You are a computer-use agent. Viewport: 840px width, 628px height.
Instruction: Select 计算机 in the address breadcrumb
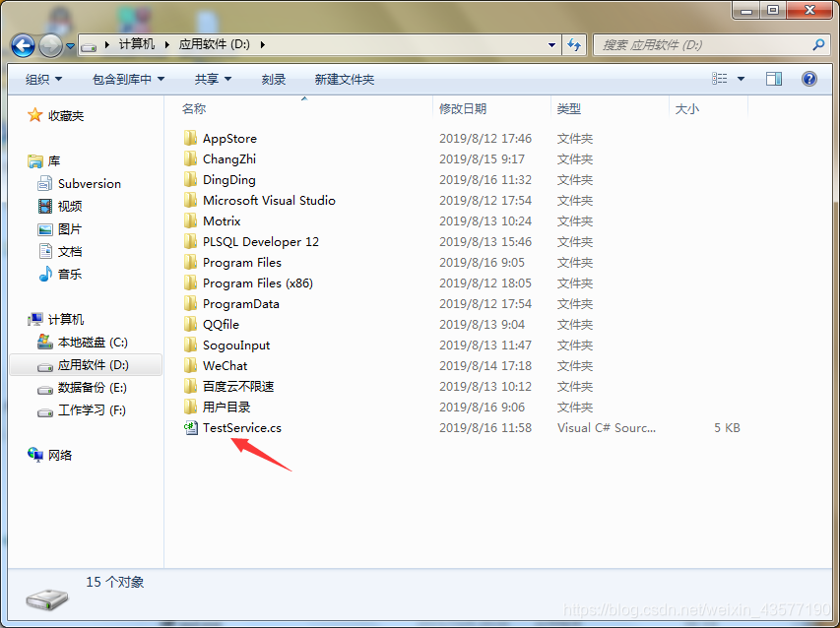tap(137, 44)
